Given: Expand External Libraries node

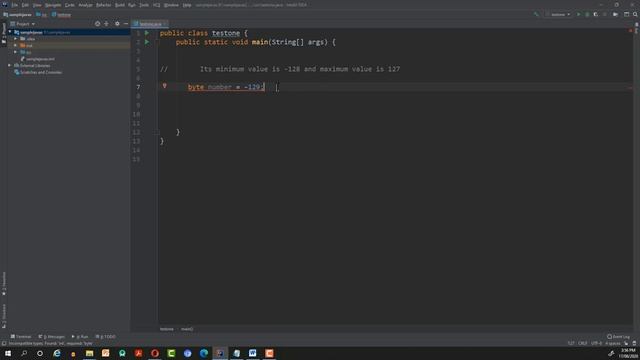Looking at the screenshot, I should (x=10, y=65).
